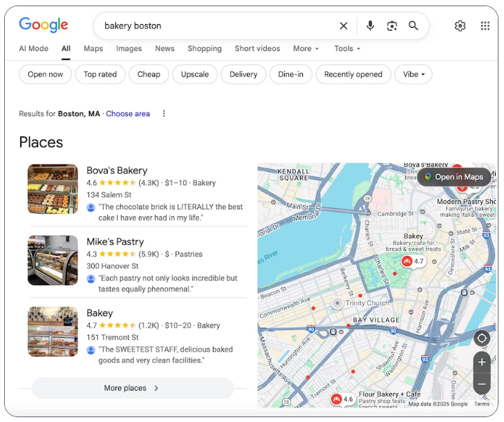Click the 'The chocolate brick is LITERALLY' review
This screenshot has width=504, height=422.
coord(170,212)
